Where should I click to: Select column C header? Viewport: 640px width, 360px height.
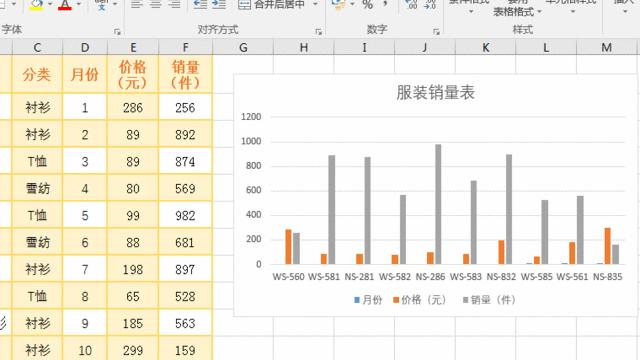pos(37,47)
